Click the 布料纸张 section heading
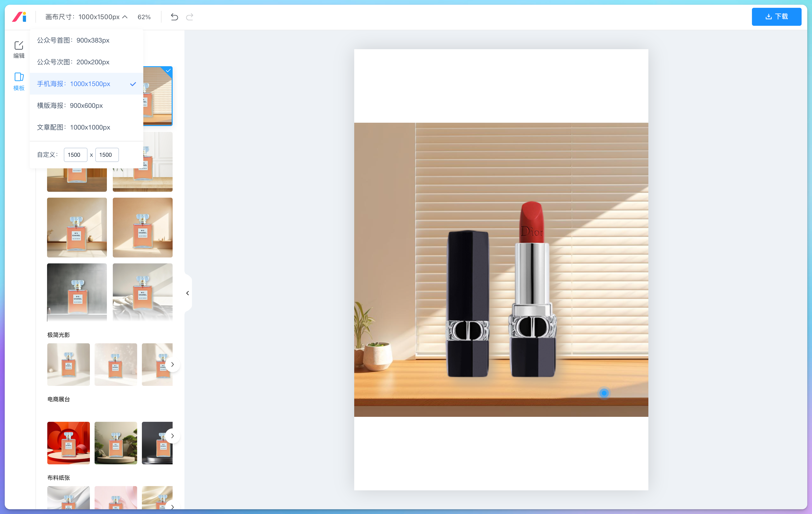Viewport: 812px width, 514px height. (59, 478)
